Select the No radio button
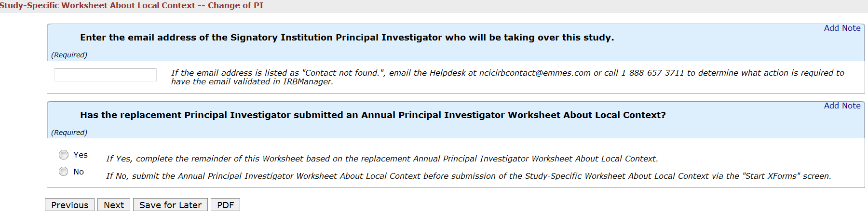 [64, 172]
